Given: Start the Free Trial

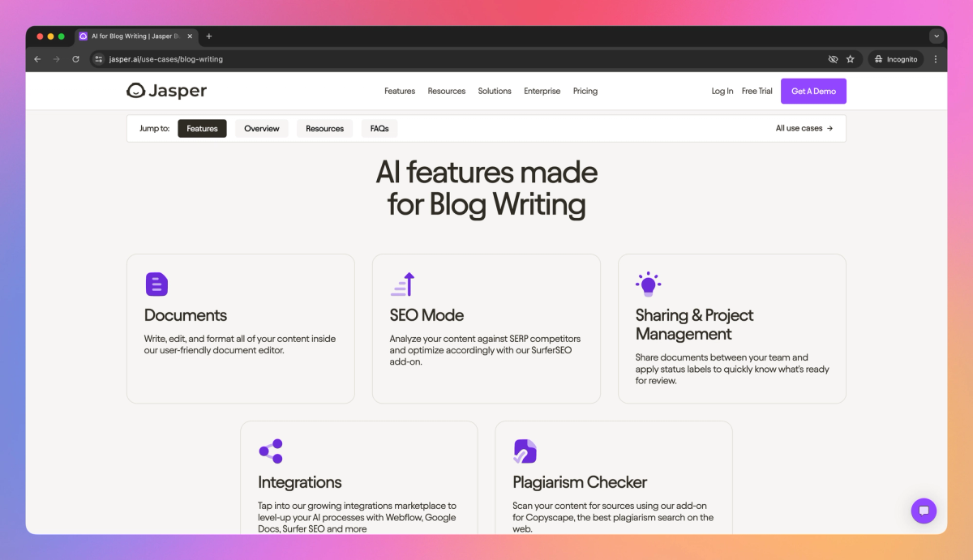Looking at the screenshot, I should (x=757, y=92).
